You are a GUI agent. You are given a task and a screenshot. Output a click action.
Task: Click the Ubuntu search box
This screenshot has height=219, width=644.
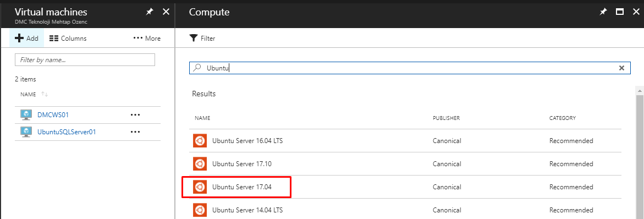(410, 68)
